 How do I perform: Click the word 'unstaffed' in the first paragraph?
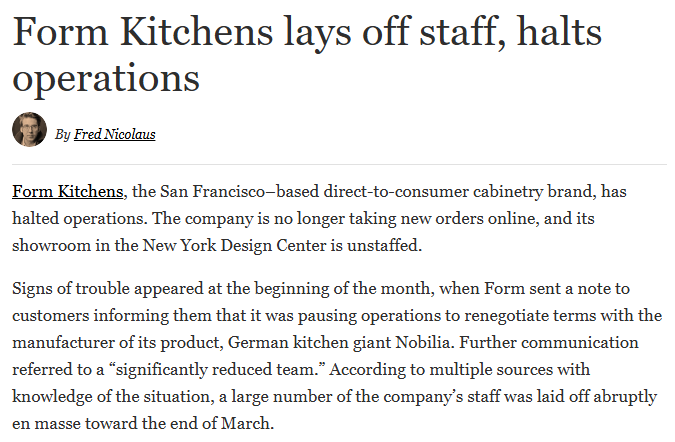point(382,245)
